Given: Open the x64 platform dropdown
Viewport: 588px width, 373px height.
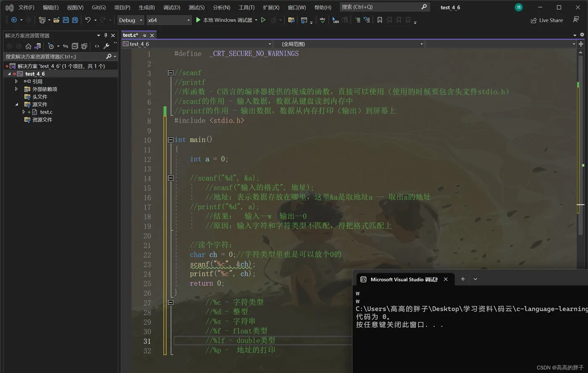Looking at the screenshot, I should [169, 20].
